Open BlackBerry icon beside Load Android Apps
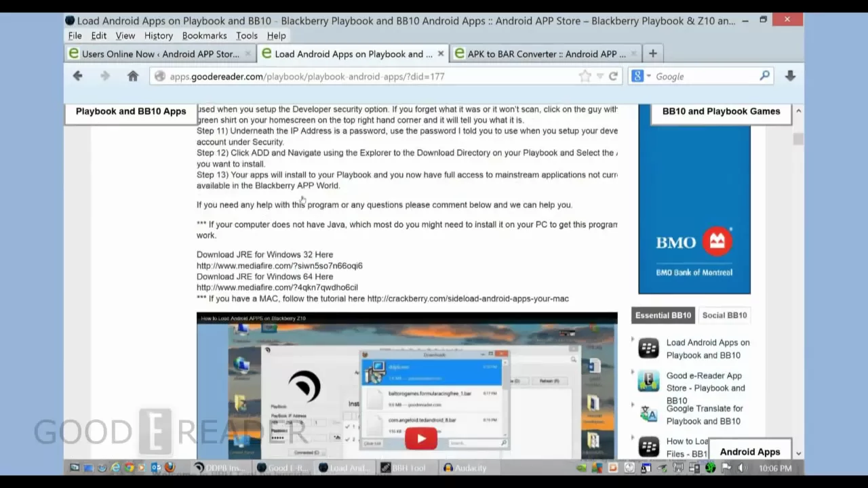The width and height of the screenshot is (868, 488). [x=648, y=348]
